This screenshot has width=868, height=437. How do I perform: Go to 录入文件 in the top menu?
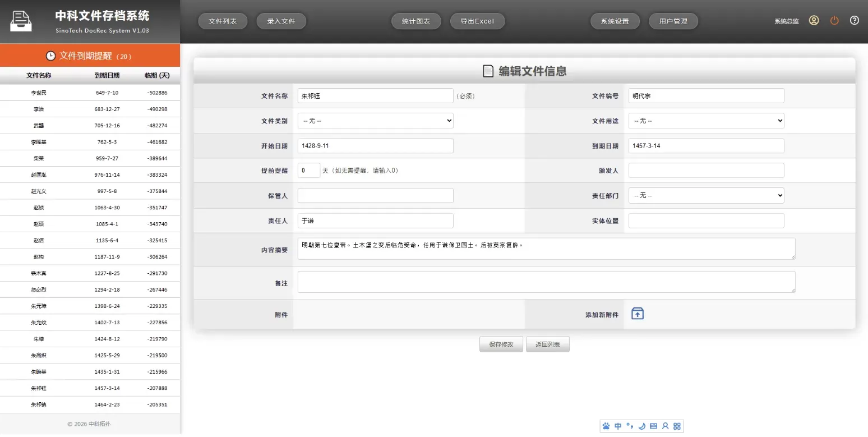click(x=281, y=21)
